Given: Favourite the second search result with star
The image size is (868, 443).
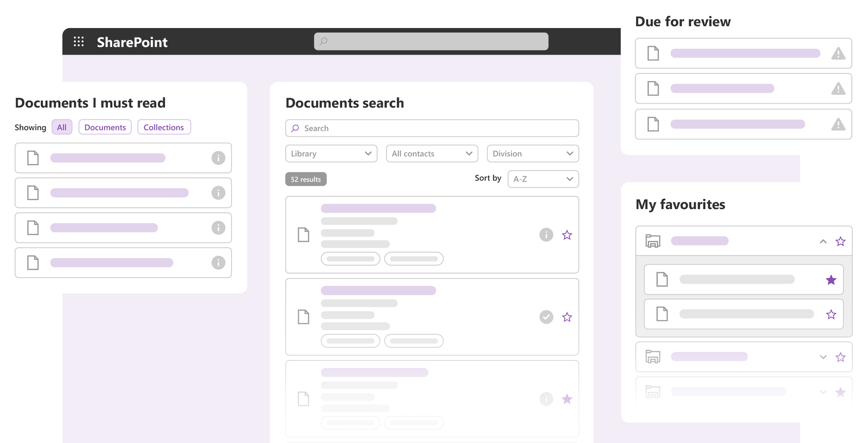Looking at the screenshot, I should (567, 317).
